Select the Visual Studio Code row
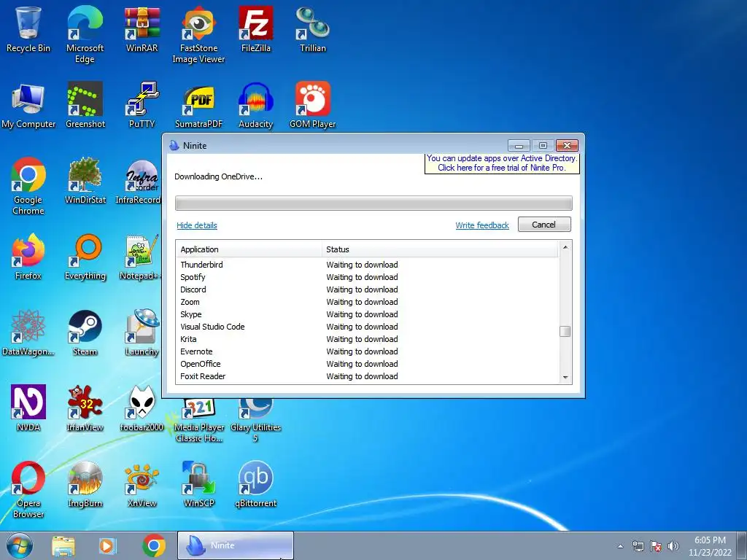This screenshot has width=747, height=560. click(x=367, y=327)
